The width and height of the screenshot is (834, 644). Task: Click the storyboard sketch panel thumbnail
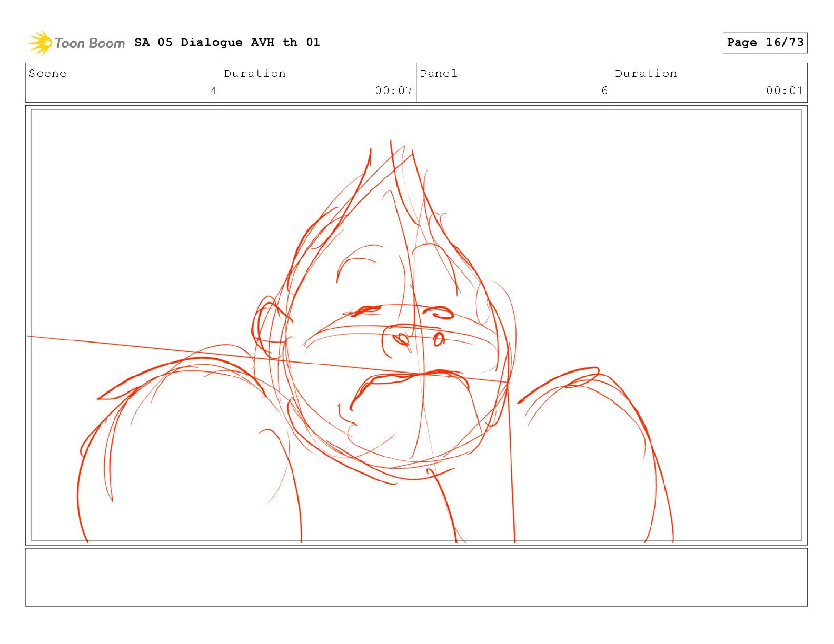(x=416, y=325)
